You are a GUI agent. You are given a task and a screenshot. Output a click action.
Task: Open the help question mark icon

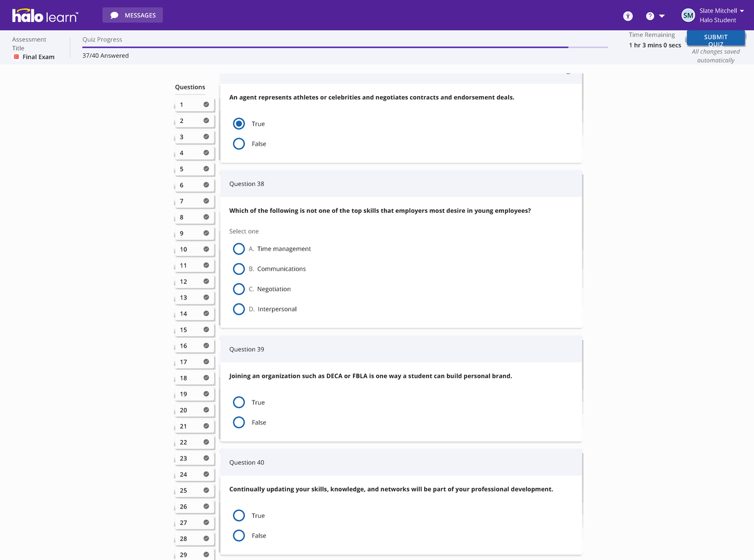(x=650, y=16)
